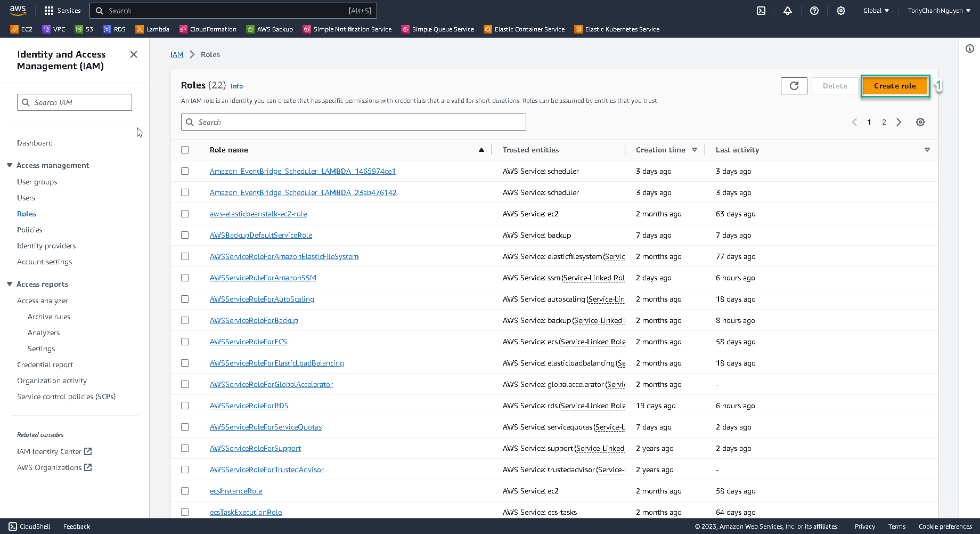Open the Simple Queue Service shortcut
This screenshot has height=534, width=980.
pos(438,29)
